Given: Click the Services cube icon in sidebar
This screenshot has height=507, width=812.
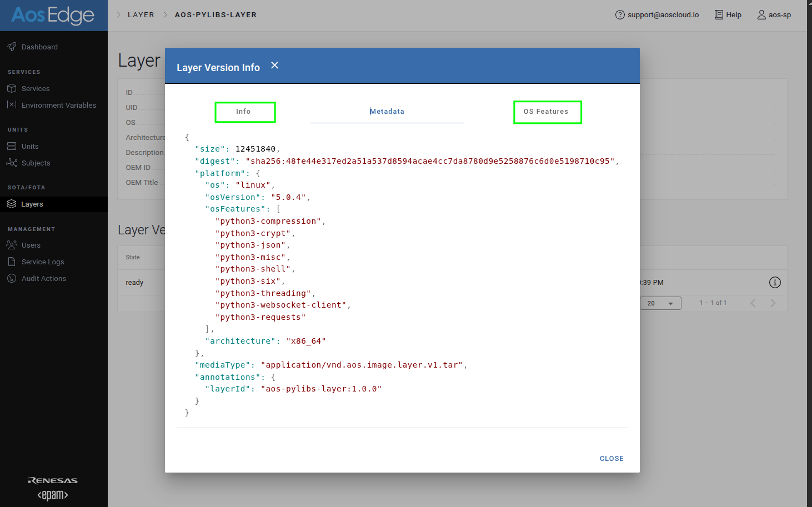Looking at the screenshot, I should (x=12, y=89).
